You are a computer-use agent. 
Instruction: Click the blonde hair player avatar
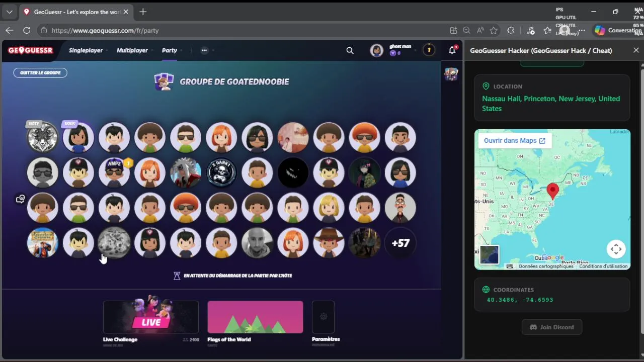pos(329,207)
